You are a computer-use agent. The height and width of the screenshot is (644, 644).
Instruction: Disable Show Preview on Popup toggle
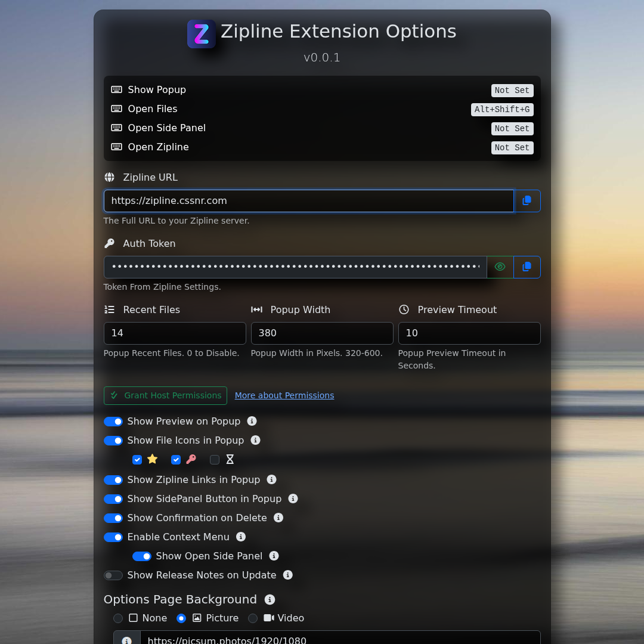tap(113, 422)
